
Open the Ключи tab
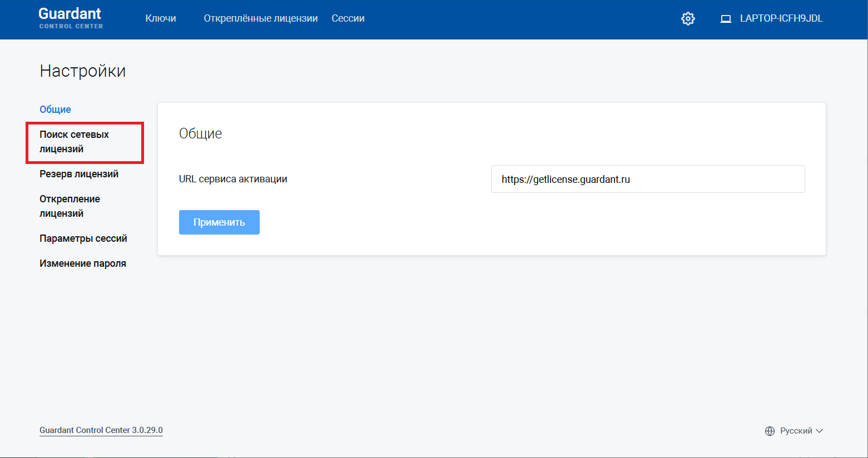click(x=161, y=19)
